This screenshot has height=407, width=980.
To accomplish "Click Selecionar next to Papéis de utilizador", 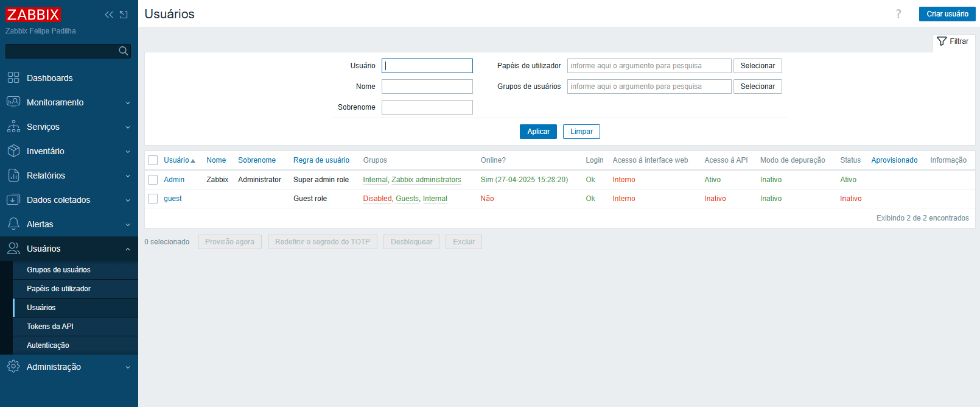I will click(757, 66).
